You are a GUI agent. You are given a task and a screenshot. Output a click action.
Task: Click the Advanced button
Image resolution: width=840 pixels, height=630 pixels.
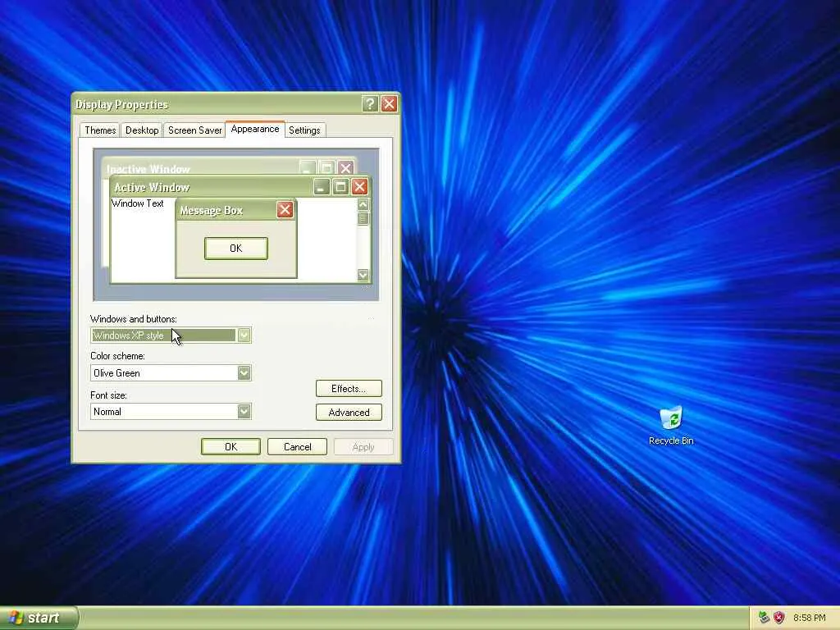click(349, 412)
